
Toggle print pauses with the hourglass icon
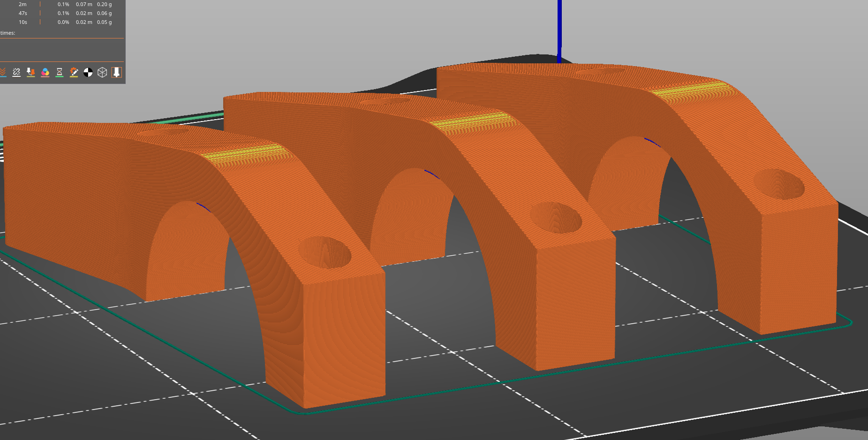[x=60, y=72]
